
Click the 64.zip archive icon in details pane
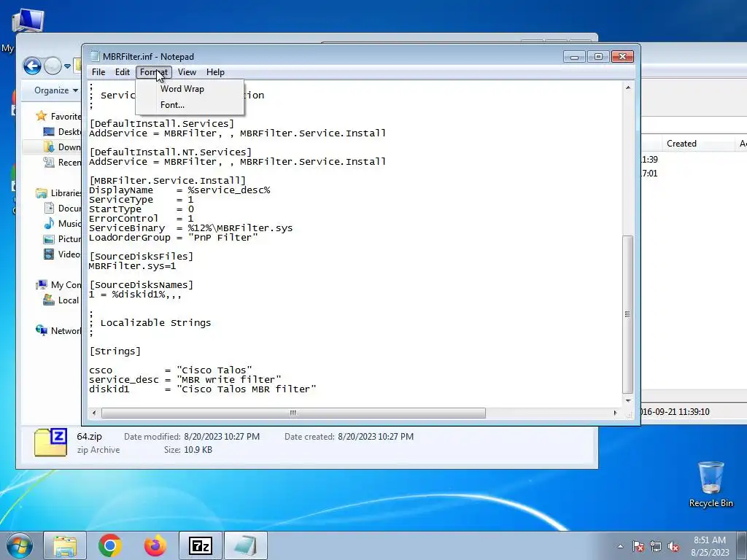coord(50,443)
